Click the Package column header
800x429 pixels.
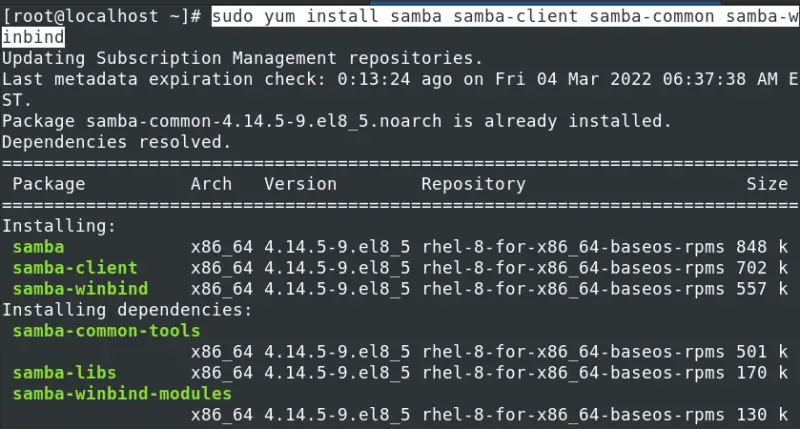coord(48,184)
